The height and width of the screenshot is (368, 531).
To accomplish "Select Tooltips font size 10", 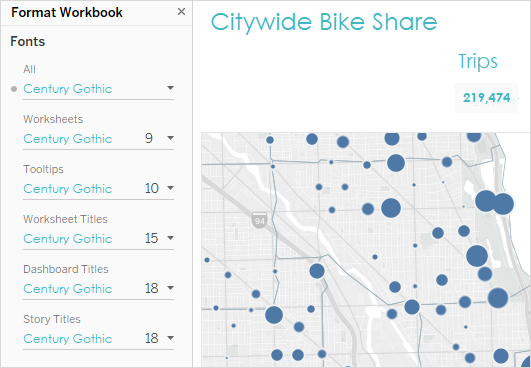I will 152,188.
